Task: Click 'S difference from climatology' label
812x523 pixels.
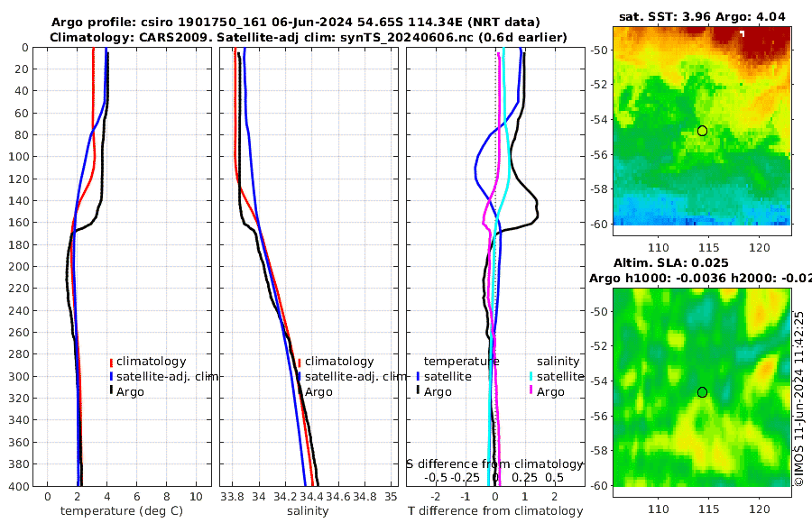Action: pyautogui.click(x=495, y=464)
